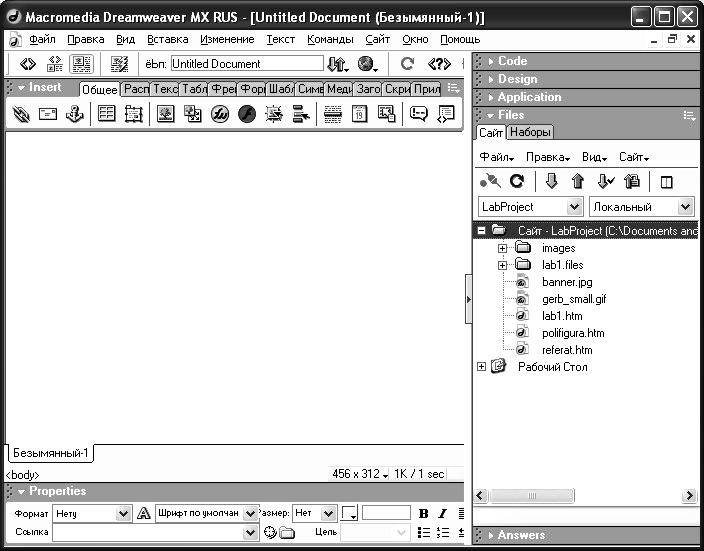Insert Fireworks HTML icon
Screen dimensions: 704x551
(220, 114)
